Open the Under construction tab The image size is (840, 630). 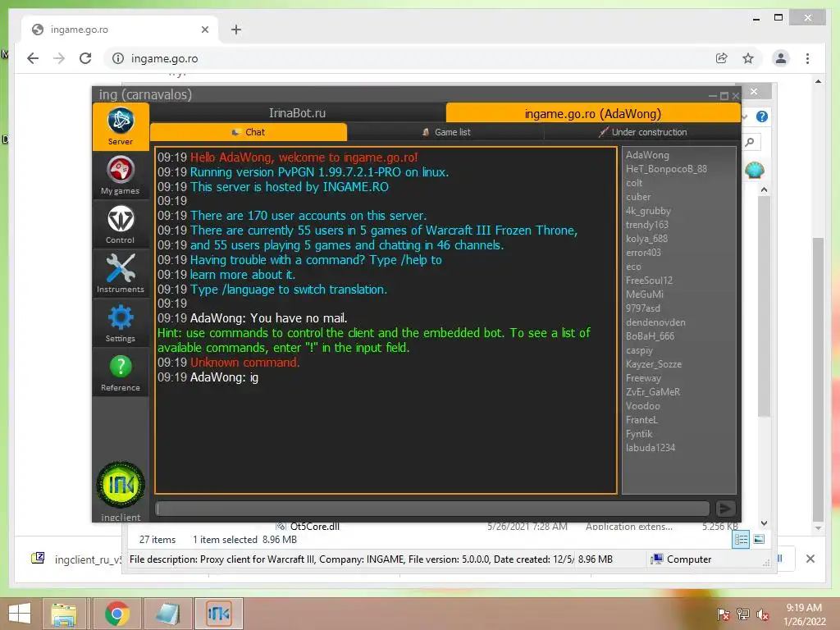[642, 132]
